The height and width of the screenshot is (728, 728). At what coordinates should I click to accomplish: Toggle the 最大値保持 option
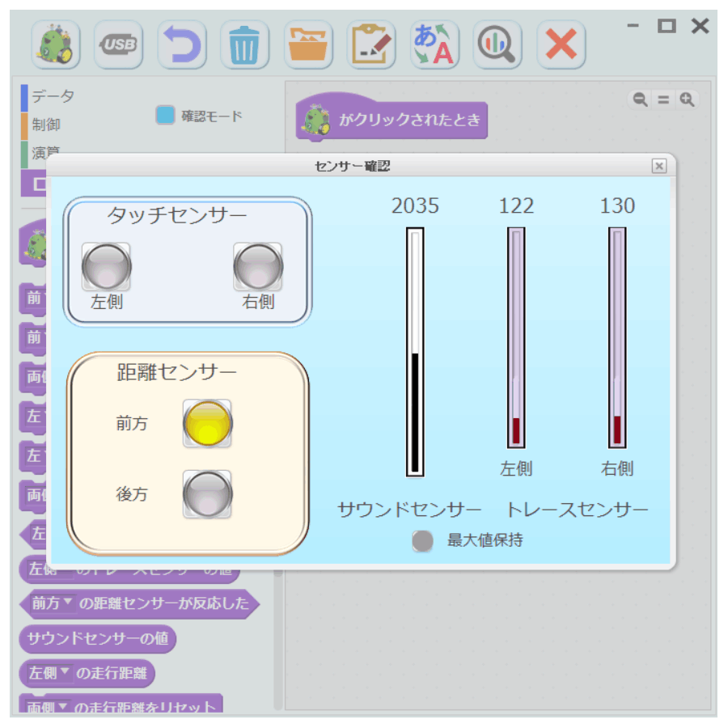tap(422, 540)
